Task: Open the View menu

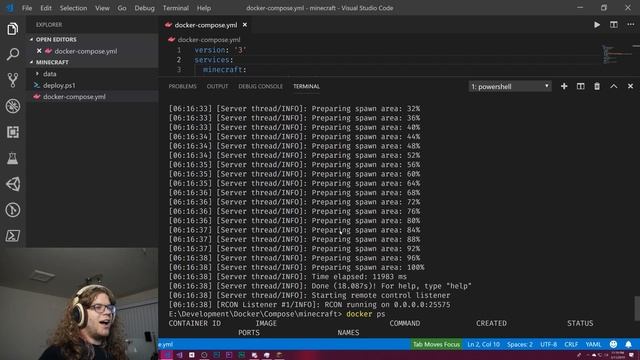Action: tap(102, 8)
